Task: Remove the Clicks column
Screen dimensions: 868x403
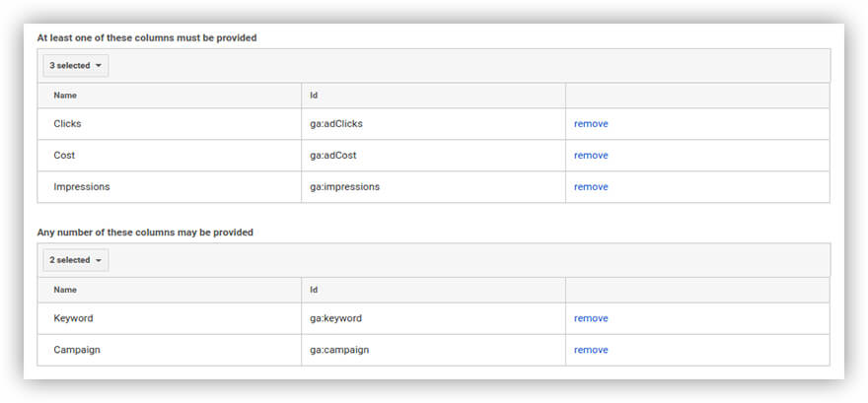Action: tap(591, 124)
